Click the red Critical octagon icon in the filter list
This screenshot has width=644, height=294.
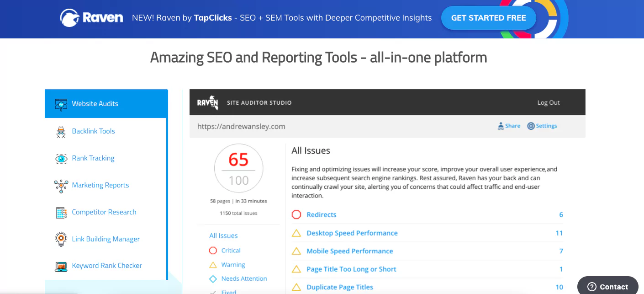click(x=213, y=251)
